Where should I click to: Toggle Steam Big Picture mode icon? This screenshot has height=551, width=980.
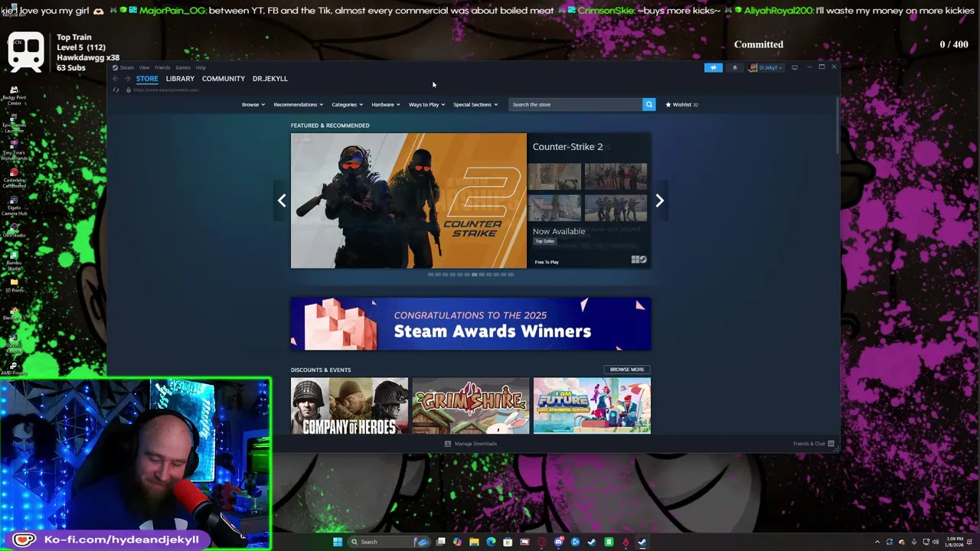click(795, 67)
